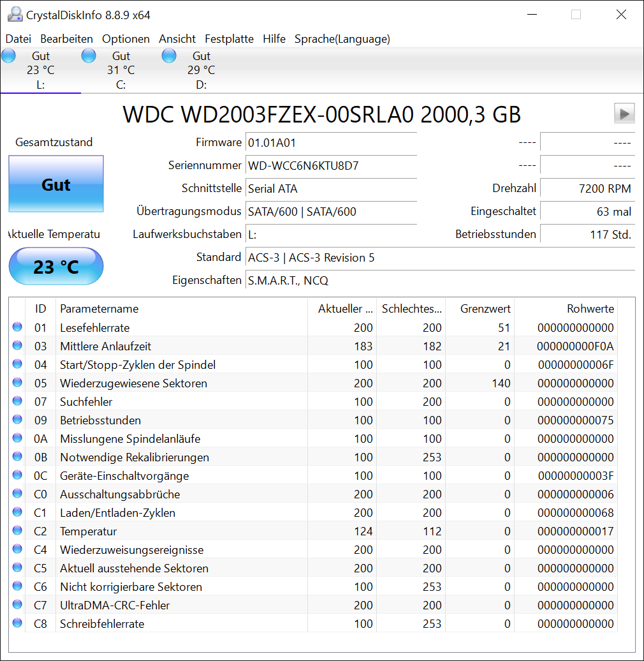This screenshot has width=644, height=661.
Task: Click the disk model title WDC WD2003FZEX
Action: click(x=322, y=114)
